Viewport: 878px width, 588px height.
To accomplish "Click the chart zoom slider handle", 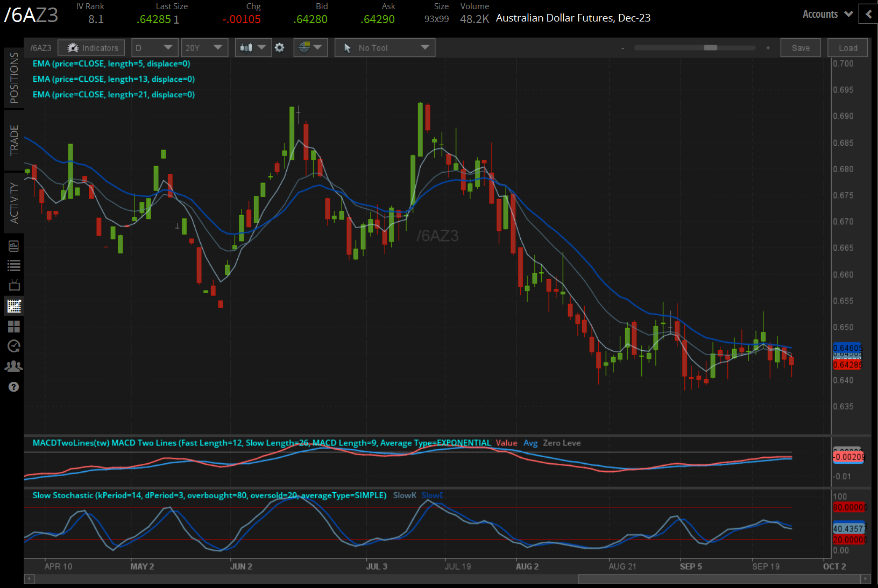I will pyautogui.click(x=710, y=48).
